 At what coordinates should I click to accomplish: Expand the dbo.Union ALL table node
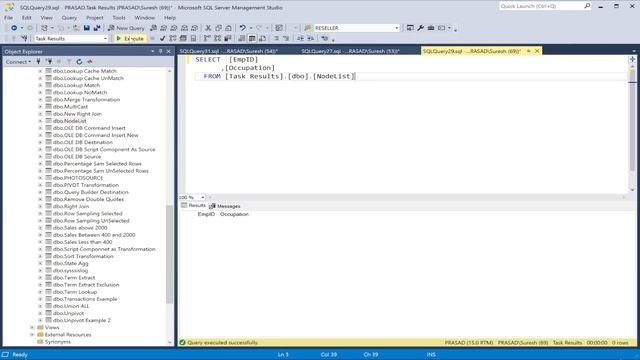[40, 306]
